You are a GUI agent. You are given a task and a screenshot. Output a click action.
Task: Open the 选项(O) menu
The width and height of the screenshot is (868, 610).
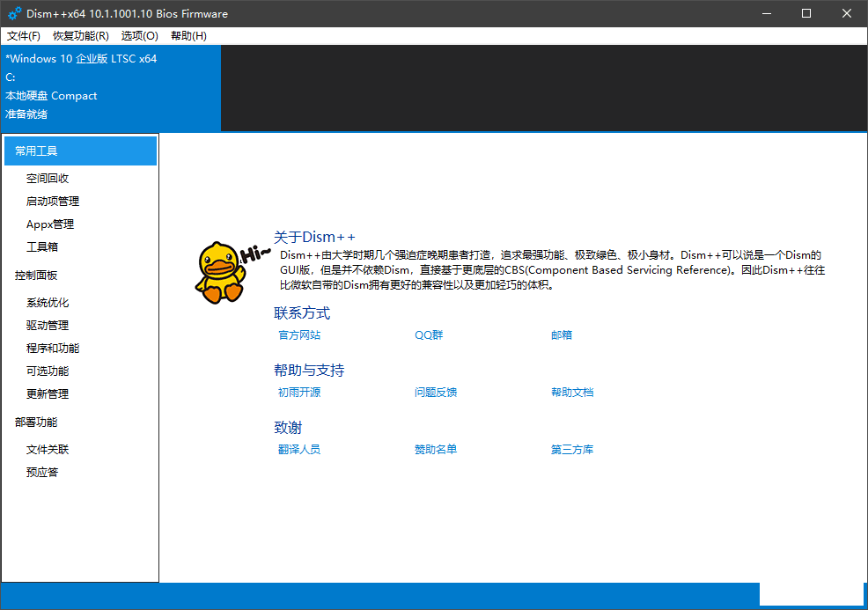point(139,36)
